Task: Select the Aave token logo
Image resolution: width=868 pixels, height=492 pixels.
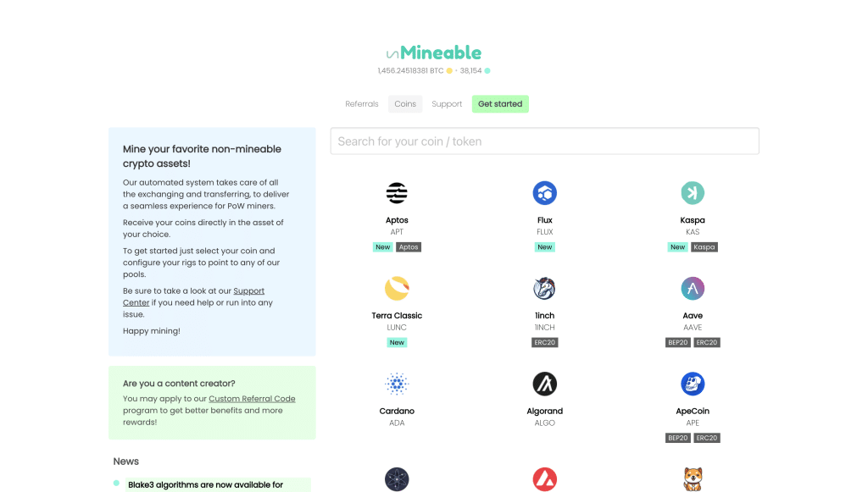Action: [693, 288]
